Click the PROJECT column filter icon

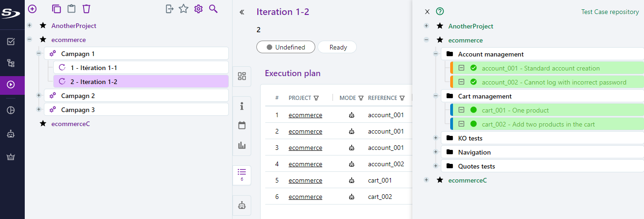point(316,98)
